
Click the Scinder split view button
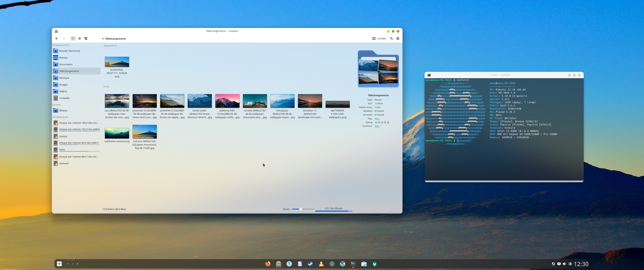379,38
